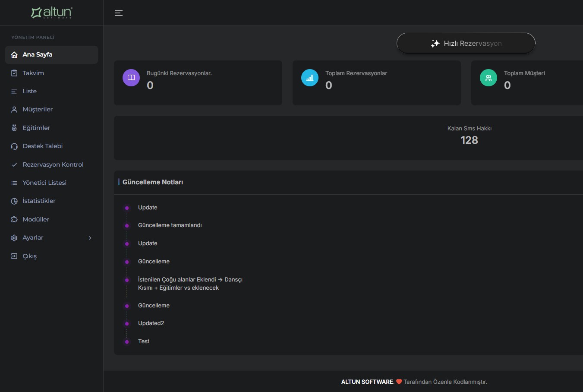Open the Müşteriler page
This screenshot has height=392, width=583.
tap(38, 110)
